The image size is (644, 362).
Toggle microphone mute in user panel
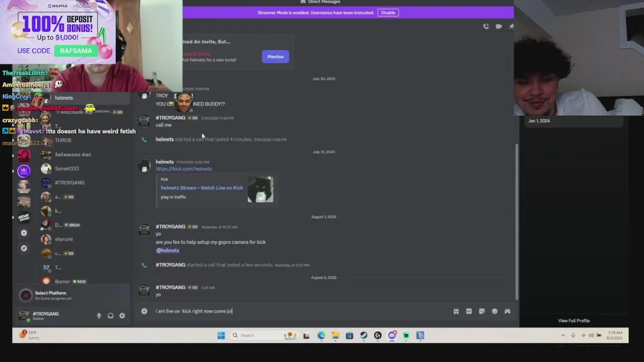pyautogui.click(x=99, y=316)
